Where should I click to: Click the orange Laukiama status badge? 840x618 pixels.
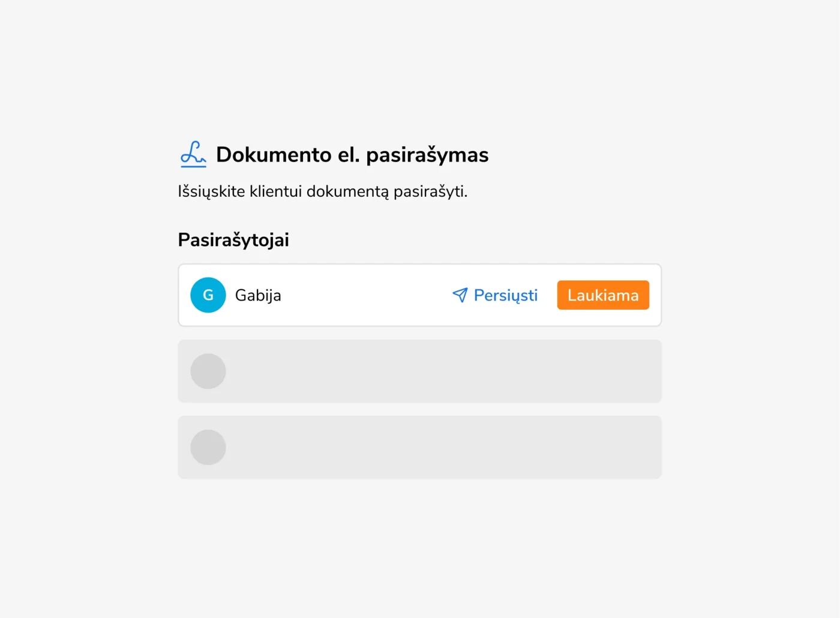603,295
